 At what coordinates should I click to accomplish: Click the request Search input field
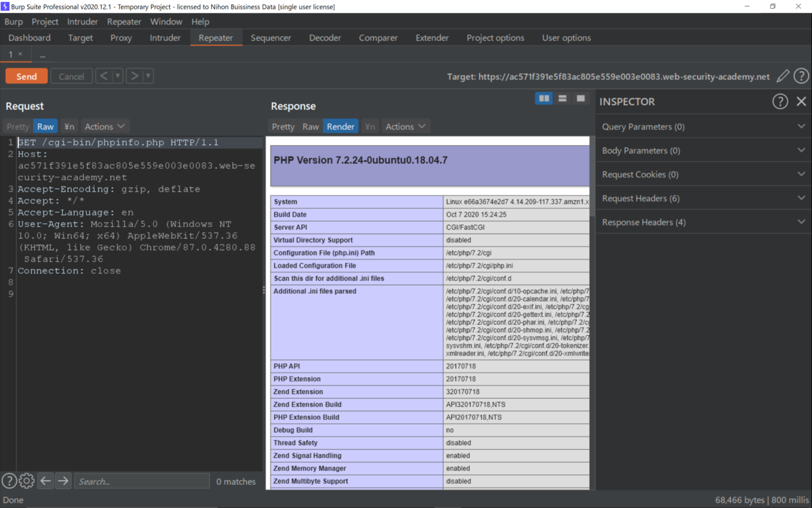pos(141,481)
